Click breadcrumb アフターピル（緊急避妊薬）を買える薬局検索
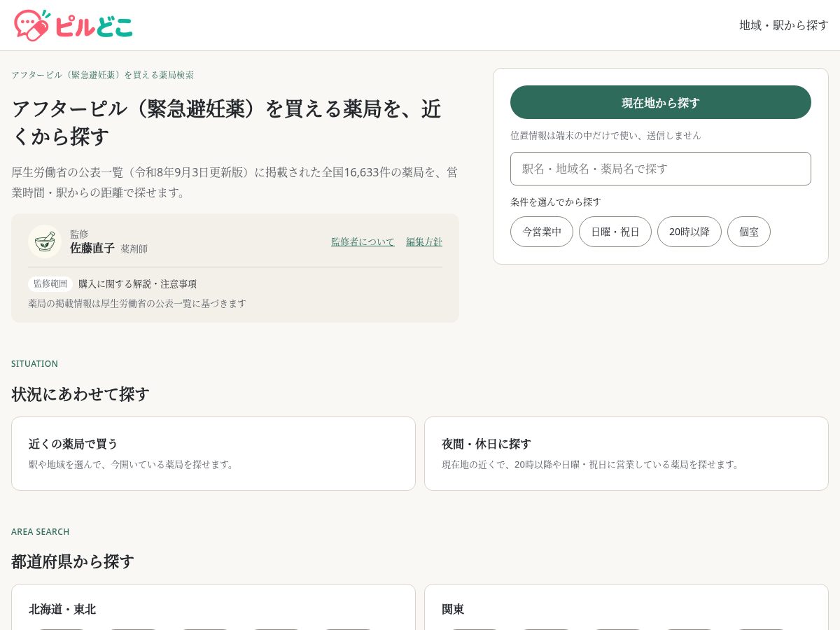The width and height of the screenshot is (840, 630). (103, 75)
